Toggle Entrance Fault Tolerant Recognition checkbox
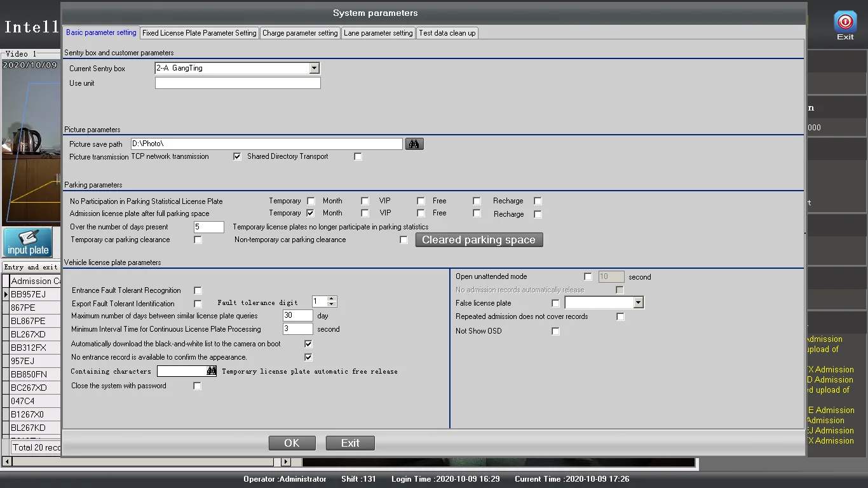Viewport: 868px width, 488px height. (x=198, y=290)
